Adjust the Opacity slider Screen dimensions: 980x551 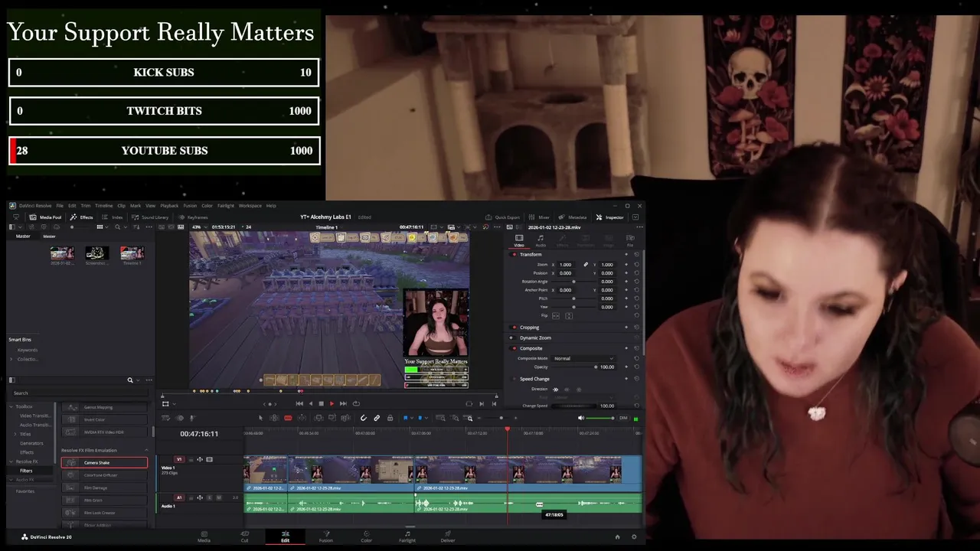[574, 367]
